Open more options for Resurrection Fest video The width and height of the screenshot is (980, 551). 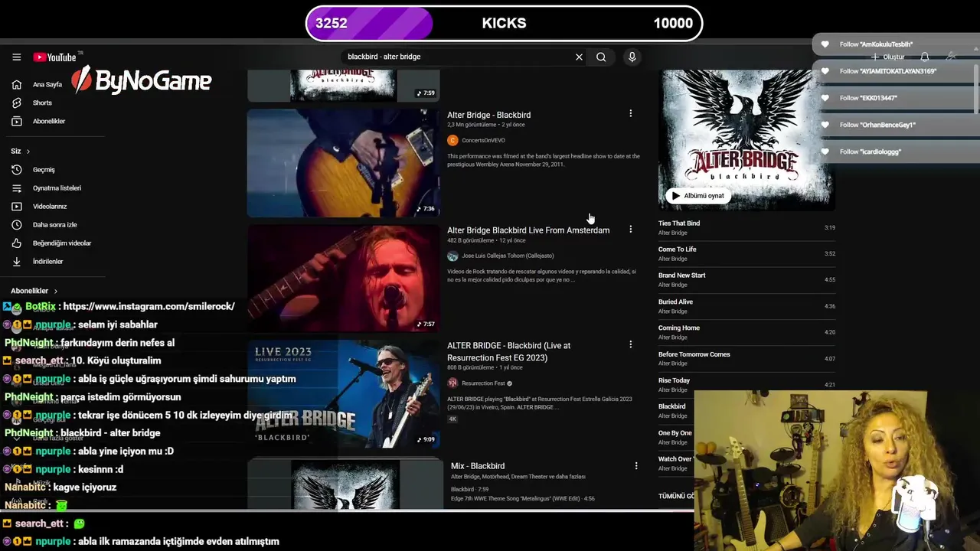pos(630,344)
